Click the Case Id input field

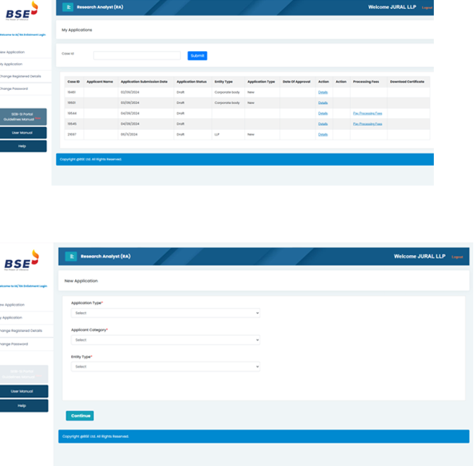pyautogui.click(x=137, y=56)
